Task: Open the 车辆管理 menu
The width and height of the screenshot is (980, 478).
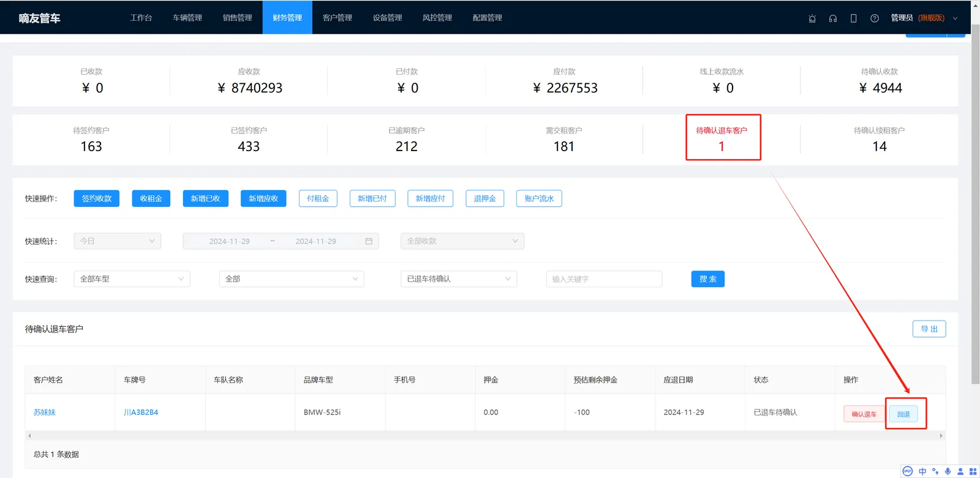Action: 187,18
